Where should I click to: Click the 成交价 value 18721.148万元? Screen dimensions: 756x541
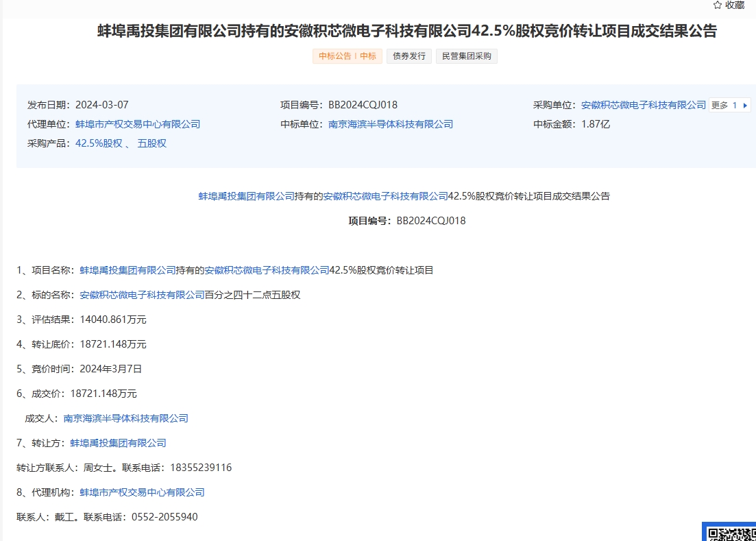click(x=103, y=394)
